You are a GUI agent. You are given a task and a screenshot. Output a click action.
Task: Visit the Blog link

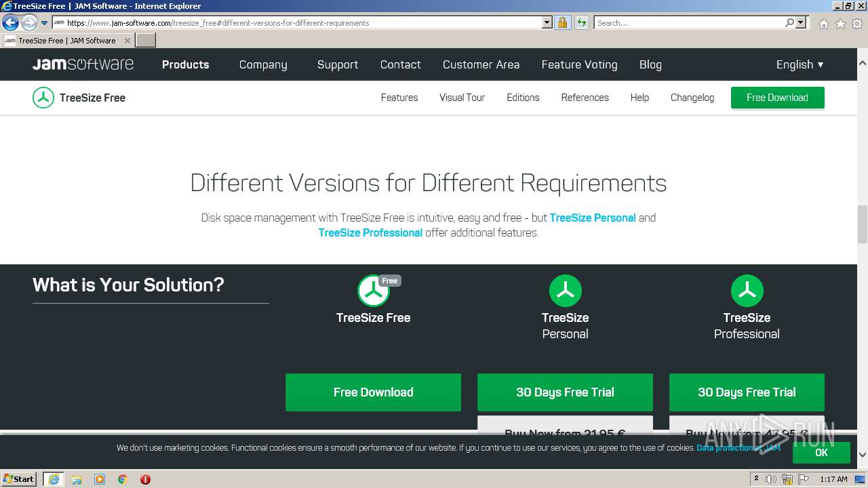pos(650,64)
